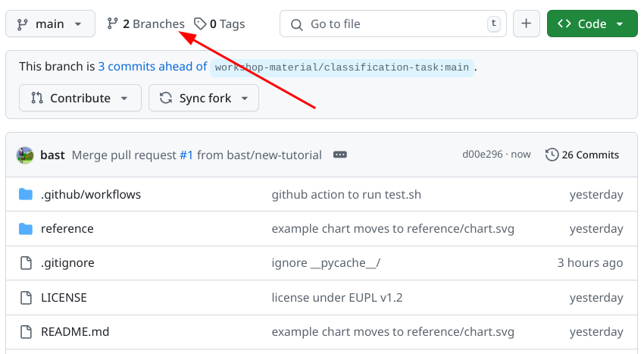Open the Contribute dropdown
This screenshot has height=354, width=644.
80,98
